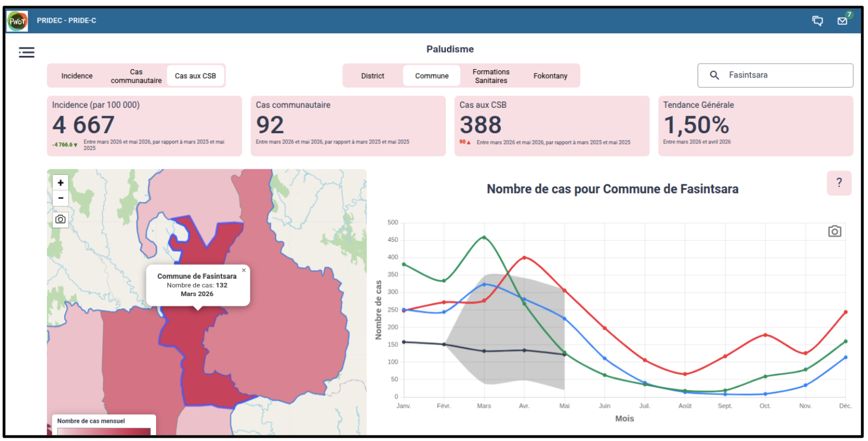This screenshot has height=441, width=868.
Task: Select the Cas aux CSB option
Action: (195, 76)
